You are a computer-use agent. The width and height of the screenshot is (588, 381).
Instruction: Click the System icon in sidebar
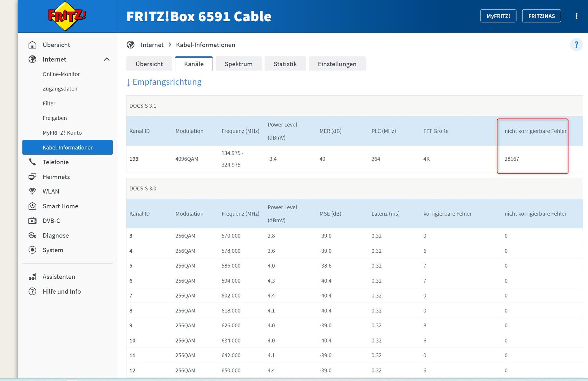tap(32, 250)
